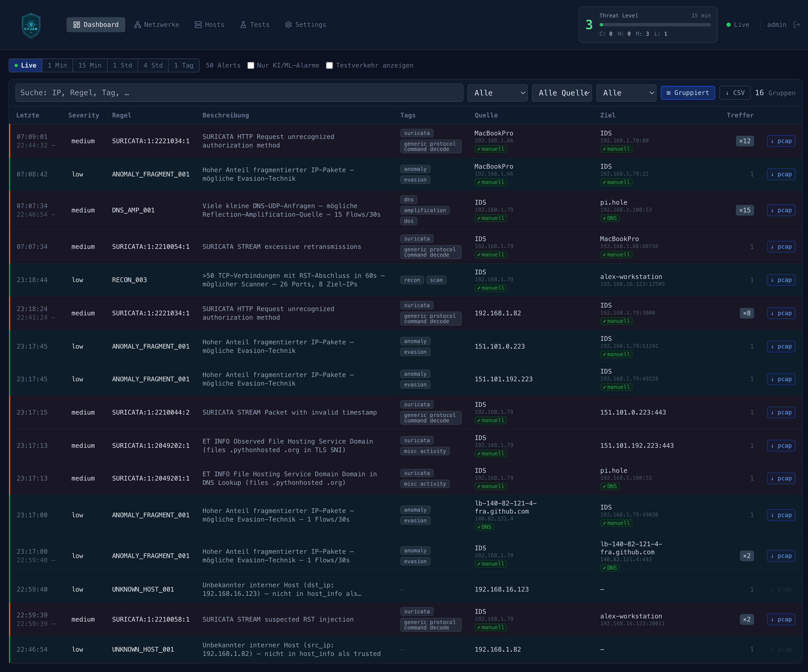Open Netzwerke via the network icon
Viewport: 808px width, 672px height.
pos(137,25)
